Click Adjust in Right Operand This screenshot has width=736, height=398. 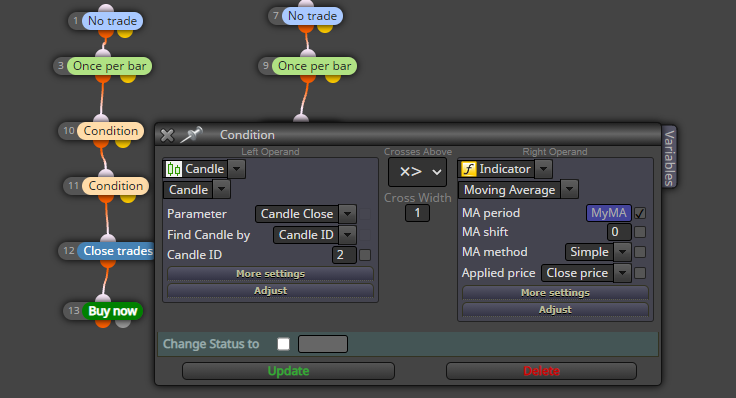(555, 310)
